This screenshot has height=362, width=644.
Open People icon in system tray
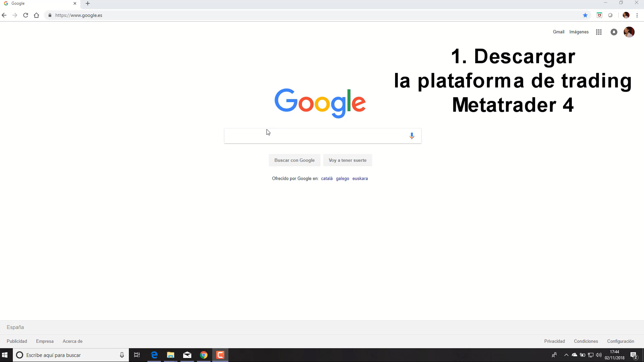point(554,355)
